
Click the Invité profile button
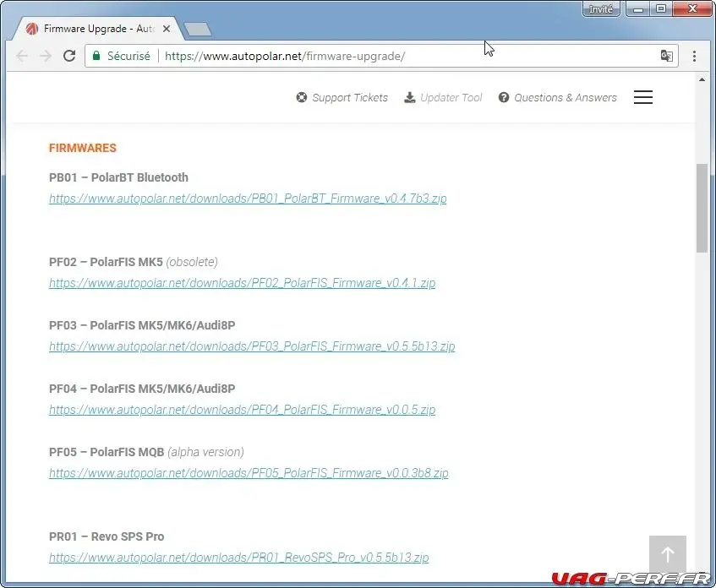[x=601, y=9]
